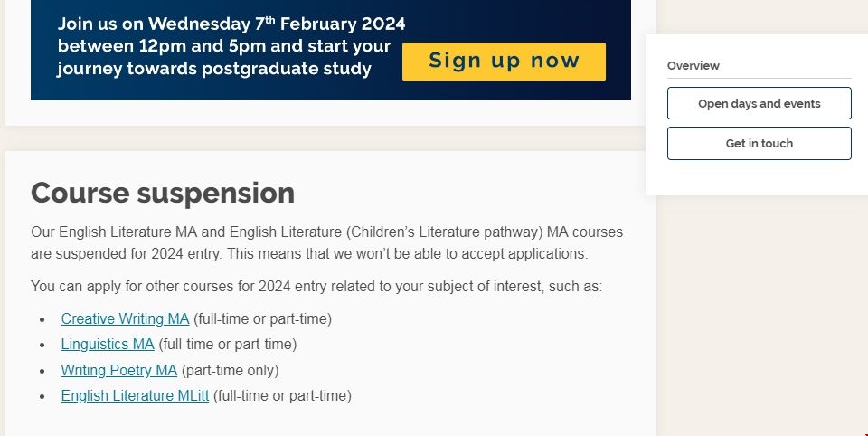868x436 pixels.
Task: Click the 'between 12pm and 5pm' banner line
Action: pos(223,46)
